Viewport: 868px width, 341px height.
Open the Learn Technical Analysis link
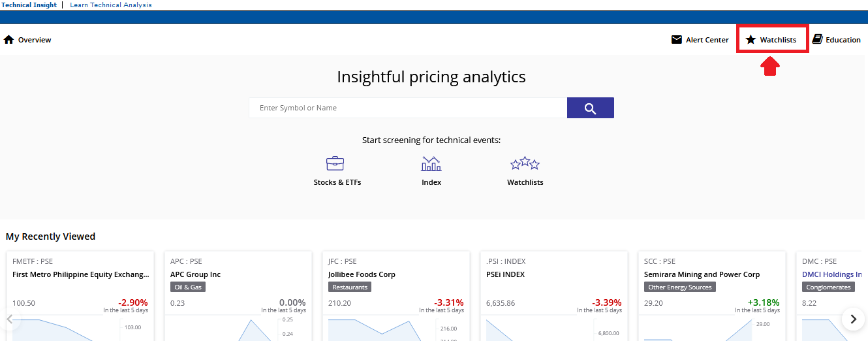click(111, 5)
